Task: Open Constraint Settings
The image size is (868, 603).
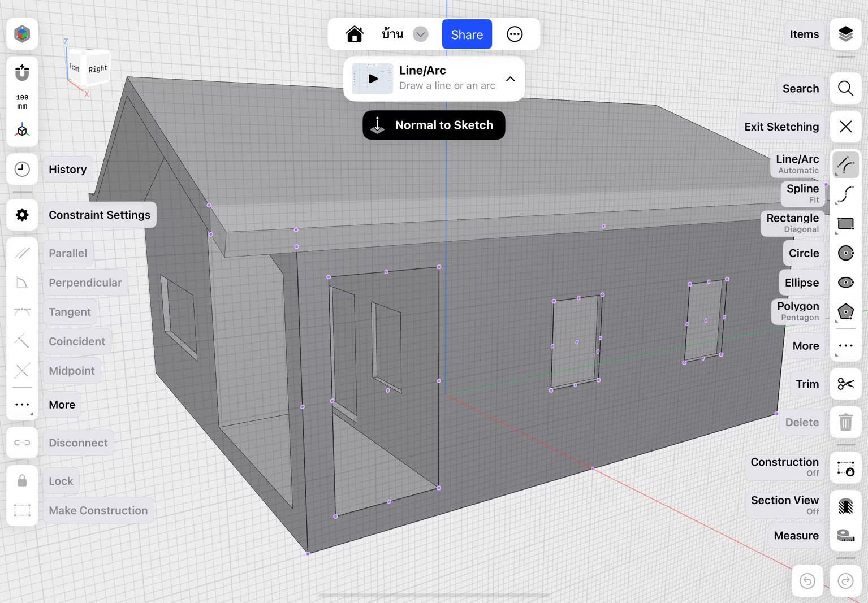Action: [22, 215]
